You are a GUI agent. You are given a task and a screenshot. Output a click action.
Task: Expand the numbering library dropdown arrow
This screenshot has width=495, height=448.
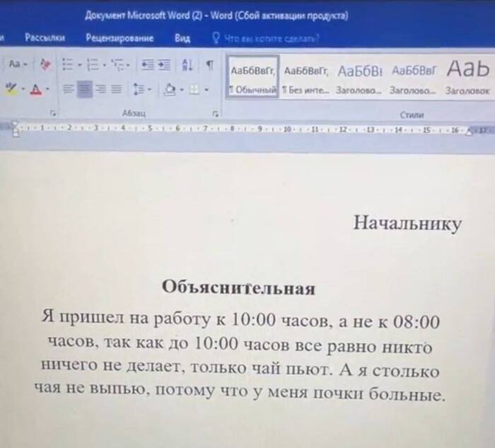coord(104,65)
